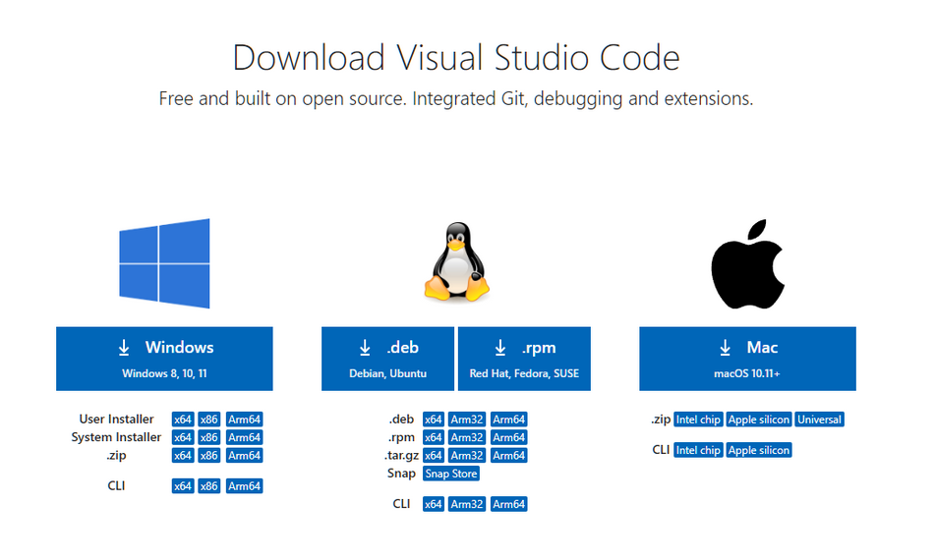Screen dimensions: 935x560
Task: Click the '.tar.gz' row label
Action: (x=401, y=455)
